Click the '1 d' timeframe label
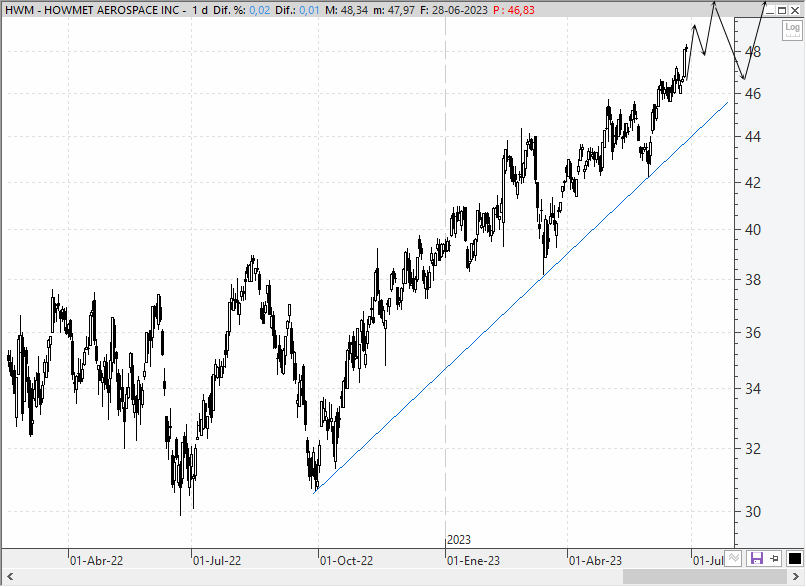The width and height of the screenshot is (806, 587). tap(200, 10)
